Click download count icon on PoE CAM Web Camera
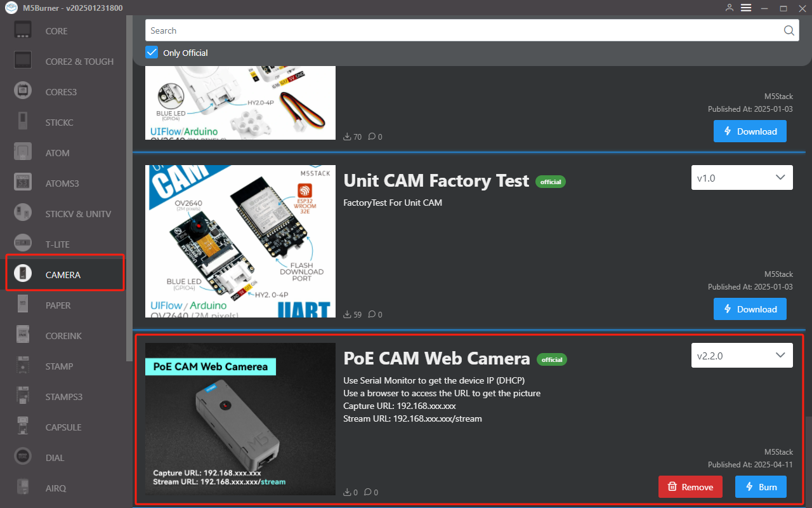The image size is (812, 508). tap(347, 492)
